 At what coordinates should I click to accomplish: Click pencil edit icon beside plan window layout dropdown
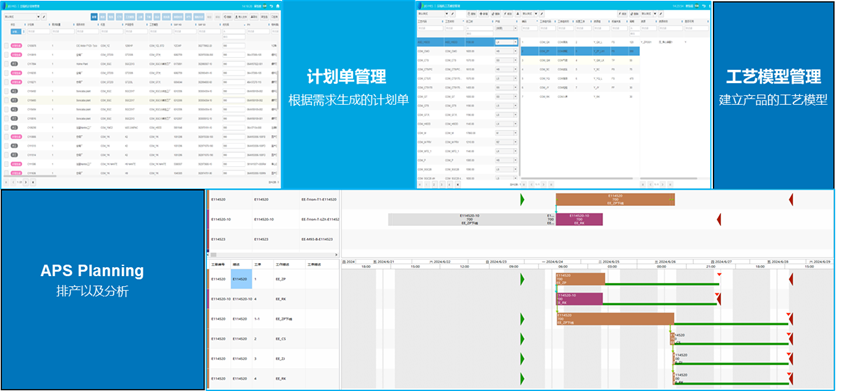(44, 17)
